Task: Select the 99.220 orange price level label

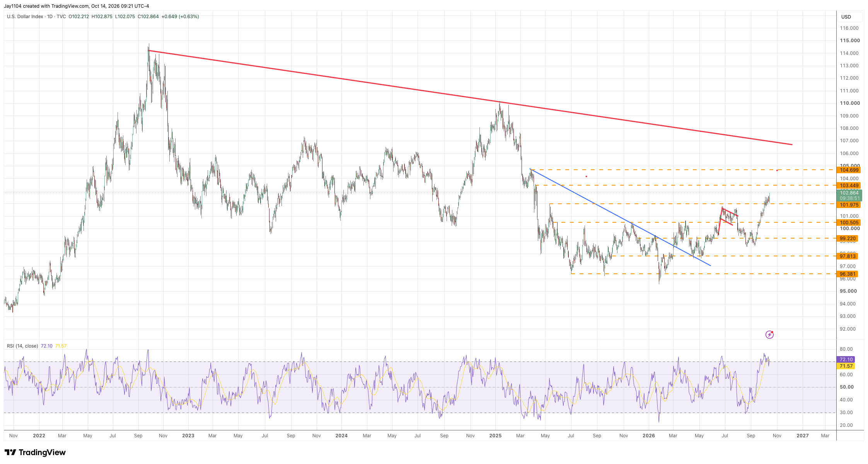Action: click(848, 239)
